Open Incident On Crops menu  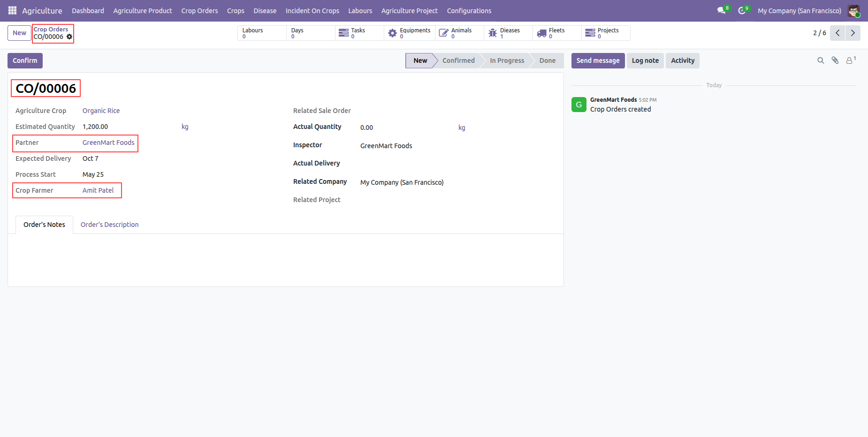pos(312,10)
